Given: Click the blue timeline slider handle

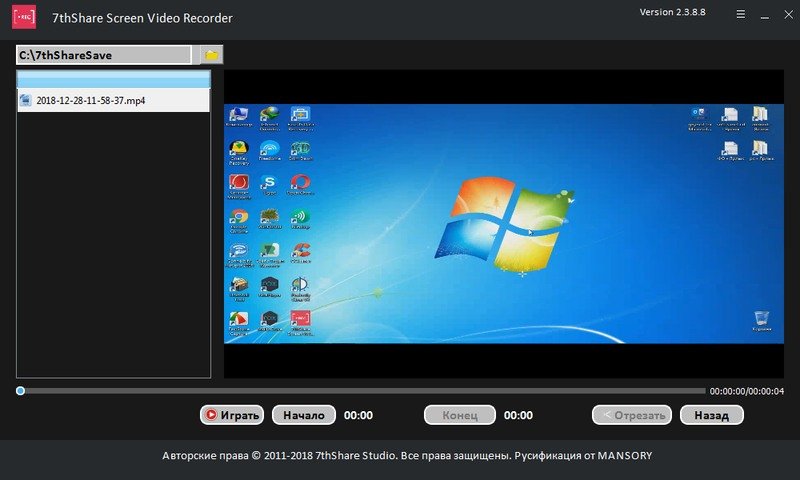Looking at the screenshot, I should coord(20,391).
